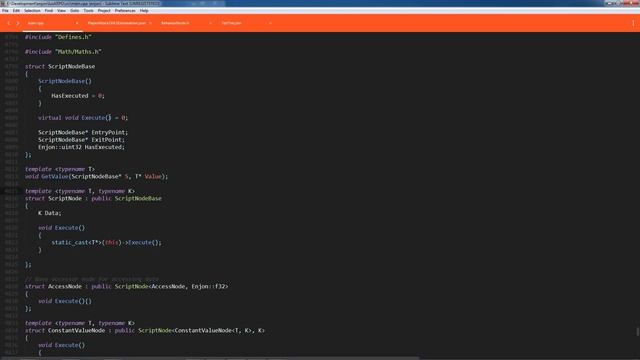Screen dimensions: 640x360
Task: Close the fourth file tab
Action: [270, 23]
